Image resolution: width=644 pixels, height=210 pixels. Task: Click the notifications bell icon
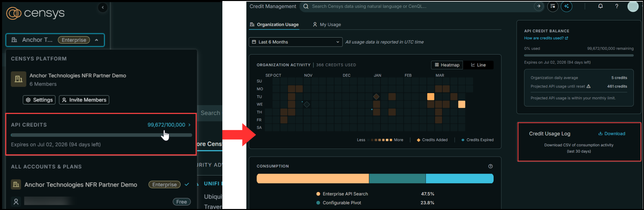point(600,6)
